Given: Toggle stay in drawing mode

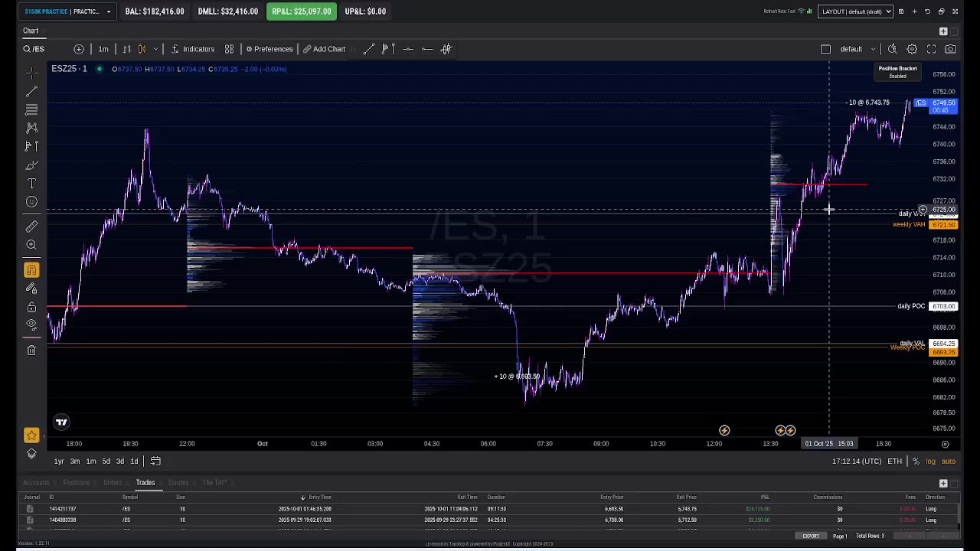Looking at the screenshot, I should (31, 289).
